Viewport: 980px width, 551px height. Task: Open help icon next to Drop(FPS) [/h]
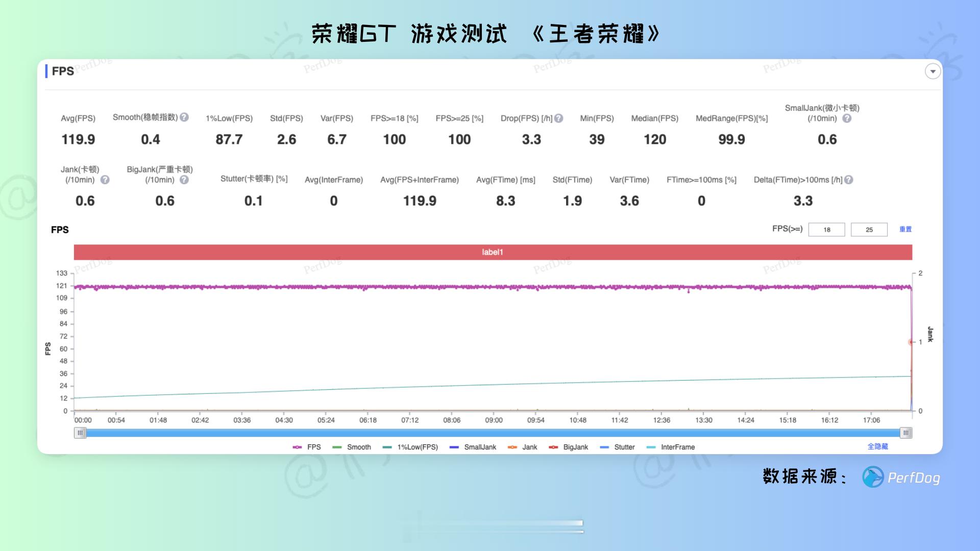pyautogui.click(x=559, y=118)
